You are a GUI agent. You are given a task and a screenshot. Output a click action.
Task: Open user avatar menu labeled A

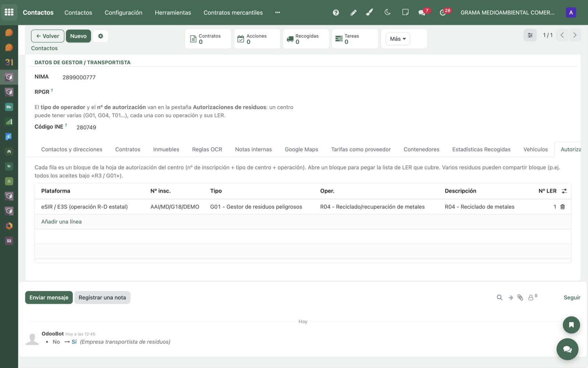coord(571,12)
